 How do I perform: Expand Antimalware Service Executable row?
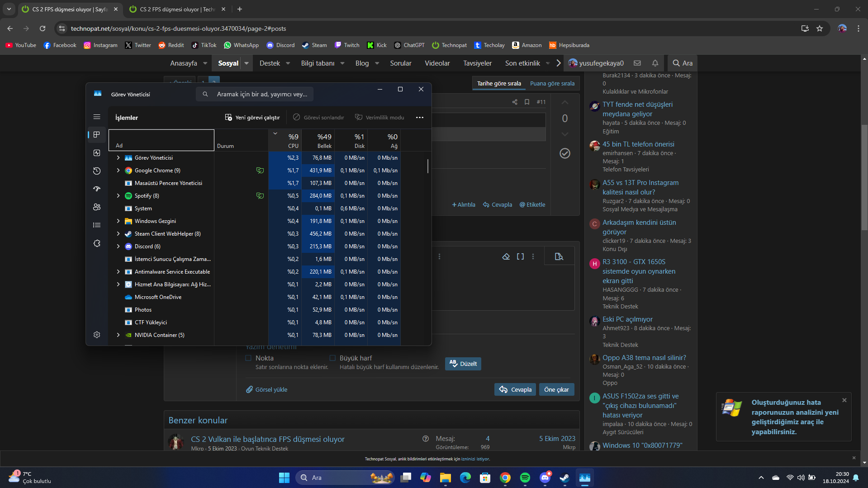click(118, 272)
